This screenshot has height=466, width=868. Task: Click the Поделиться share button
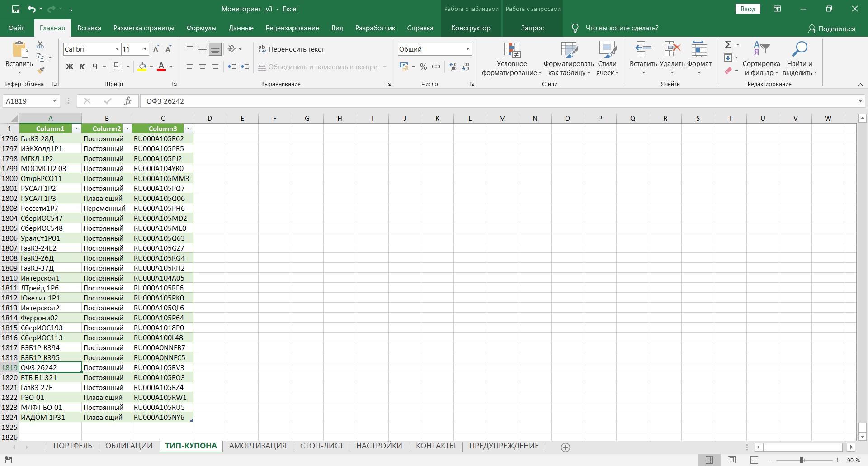[831, 29]
